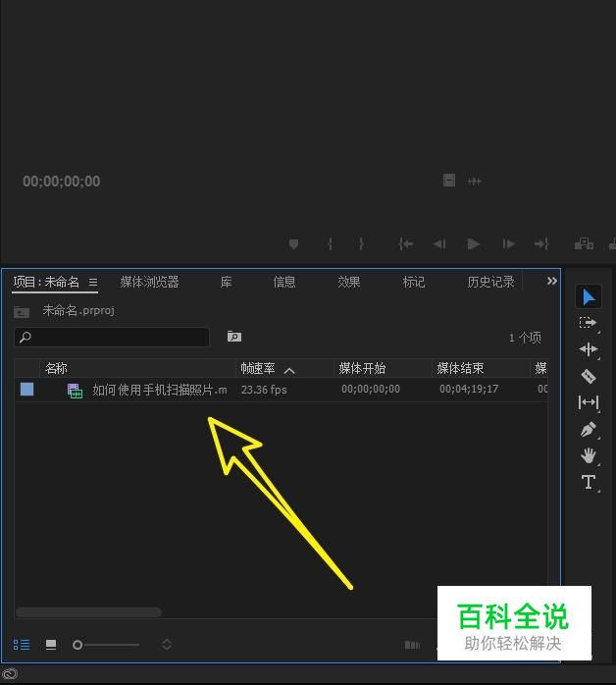616x685 pixels.
Task: Click the 1 个项 item count
Action: pos(525,338)
